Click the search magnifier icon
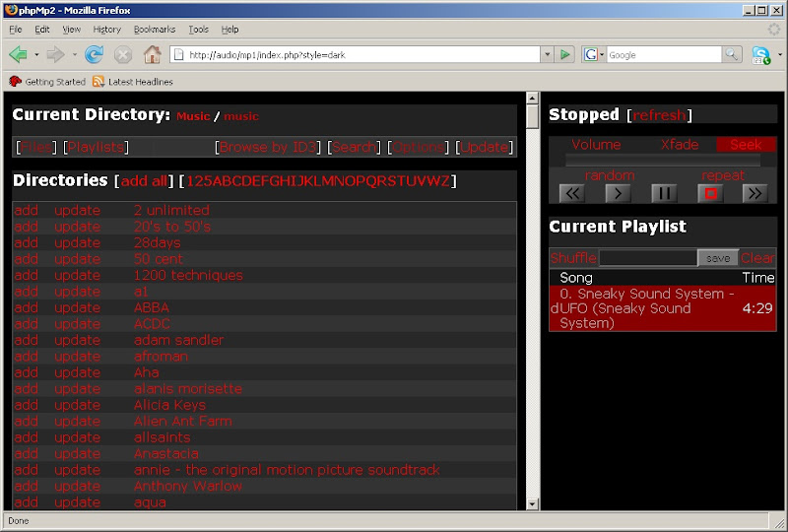 click(731, 54)
